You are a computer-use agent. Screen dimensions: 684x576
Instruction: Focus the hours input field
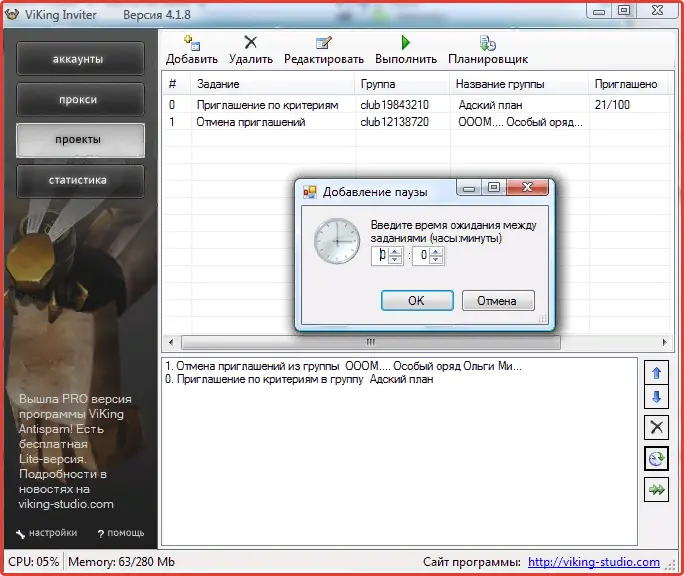point(380,255)
